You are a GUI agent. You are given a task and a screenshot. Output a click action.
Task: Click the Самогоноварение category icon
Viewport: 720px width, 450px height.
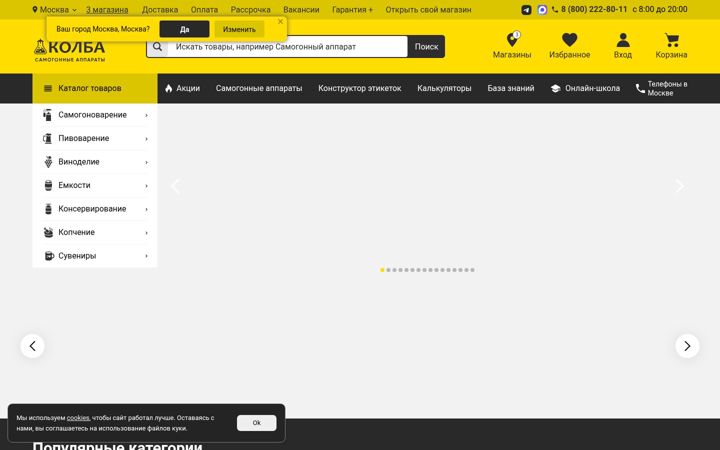pos(47,115)
